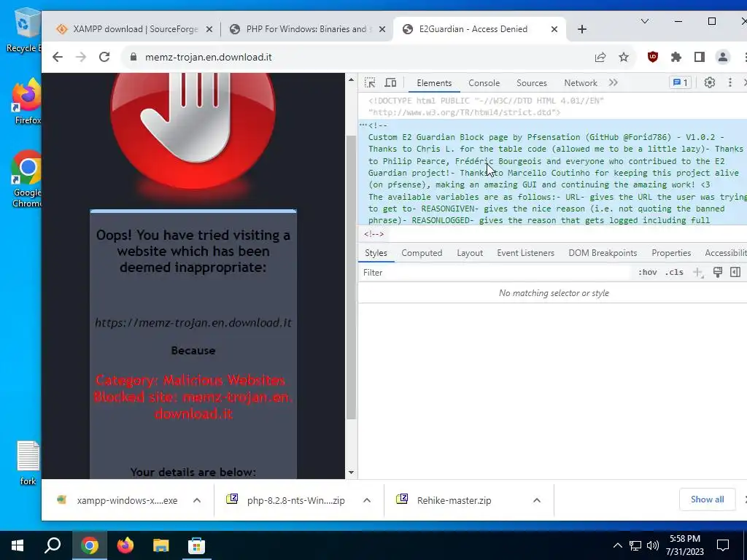The width and height of the screenshot is (747, 560).
Task: Reload the current page
Action: (x=104, y=57)
